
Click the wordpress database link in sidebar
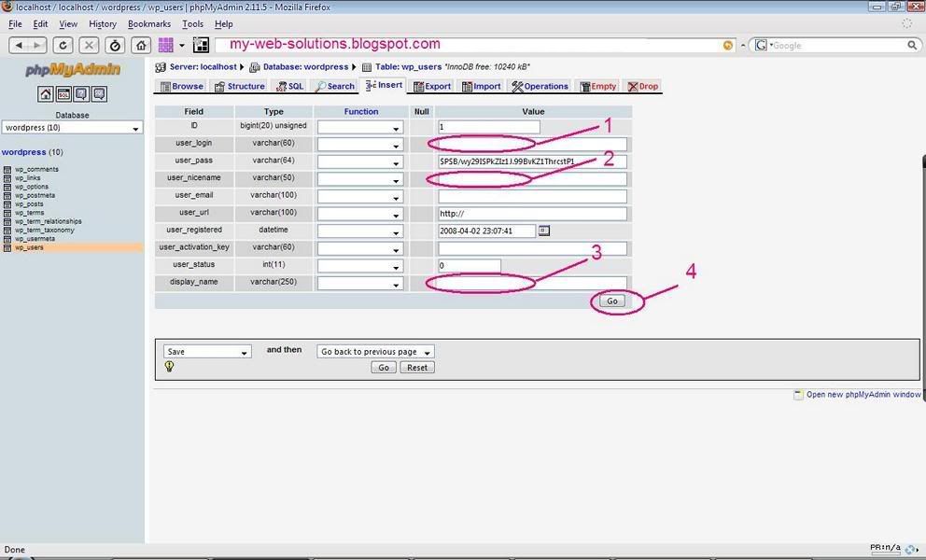tap(23, 152)
